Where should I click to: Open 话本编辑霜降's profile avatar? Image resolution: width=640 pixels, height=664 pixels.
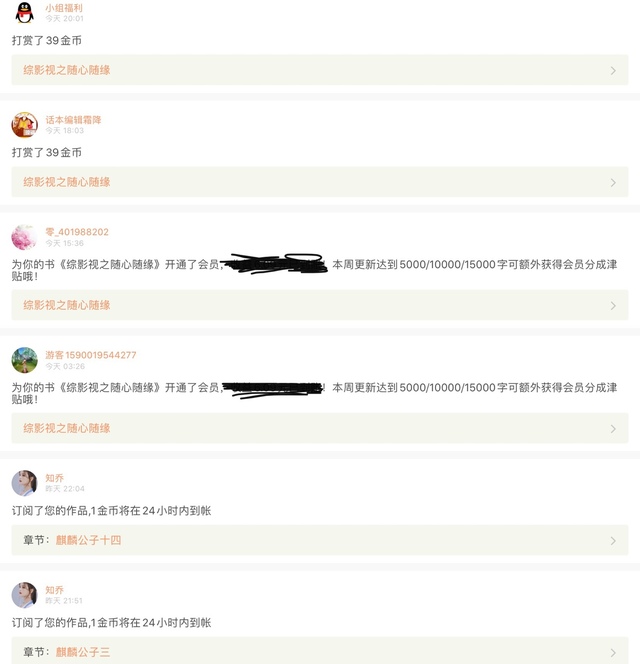click(24, 125)
